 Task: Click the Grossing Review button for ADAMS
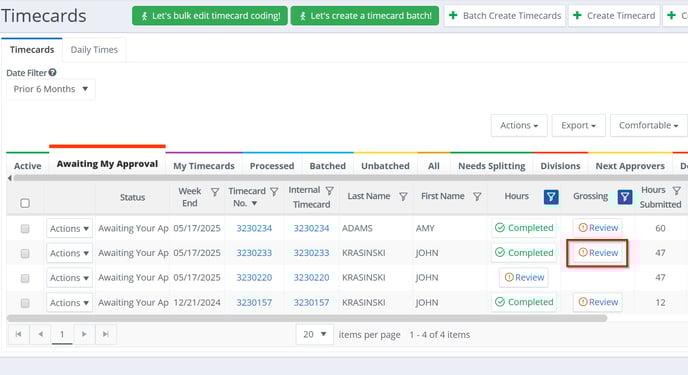[x=598, y=228]
